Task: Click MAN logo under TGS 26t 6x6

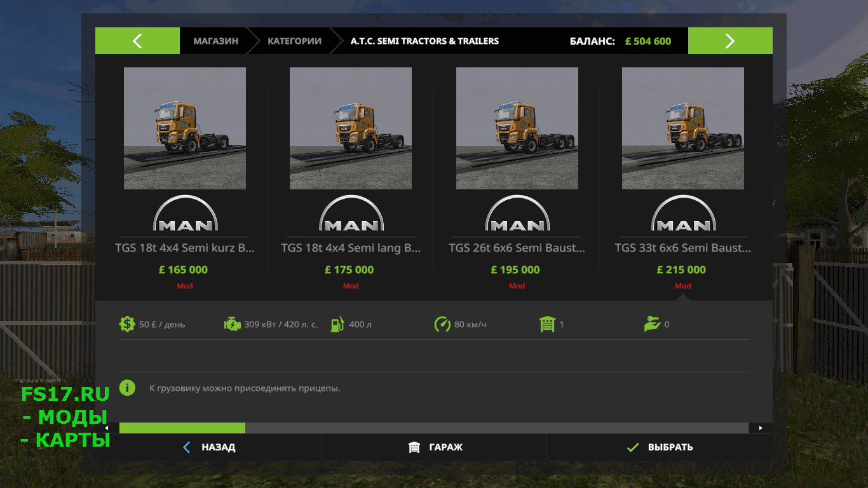Action: [x=517, y=213]
